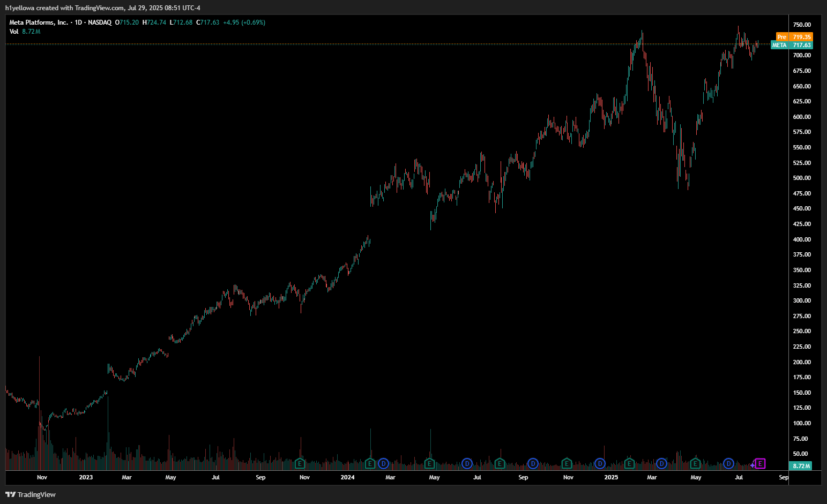Click the orange Pre 719.35 price label
Viewport: 827px width, 504px height.
[794, 37]
